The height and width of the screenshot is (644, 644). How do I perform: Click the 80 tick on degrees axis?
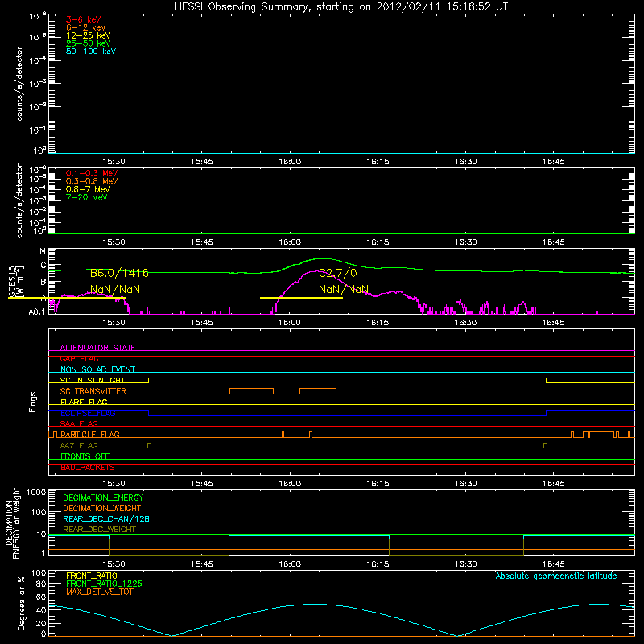click(41, 584)
